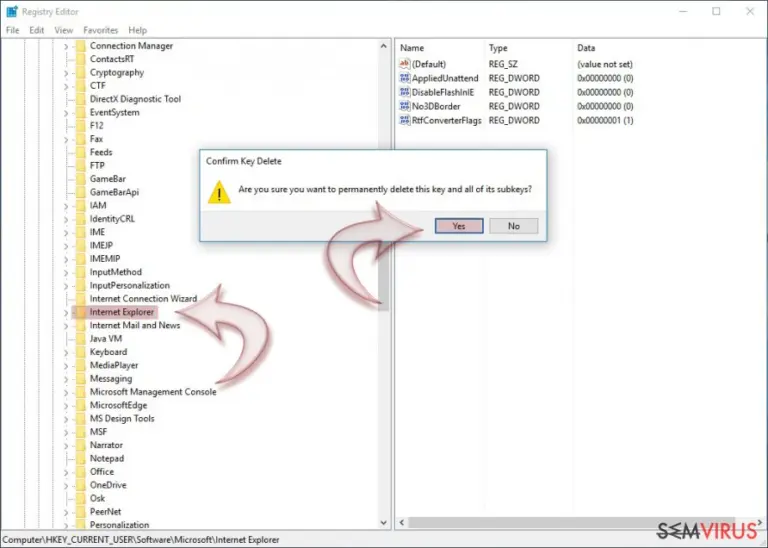Select the Internet Connection Wizard key
The image size is (768, 548).
click(144, 299)
